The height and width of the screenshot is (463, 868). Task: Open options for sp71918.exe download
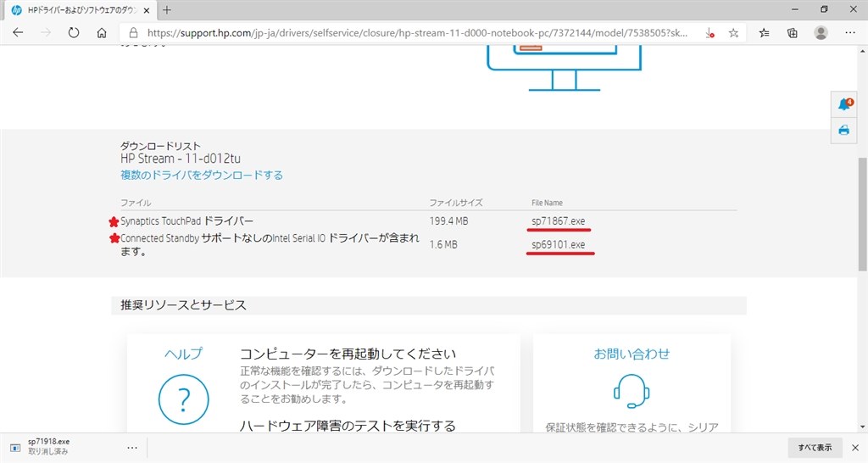pos(131,448)
